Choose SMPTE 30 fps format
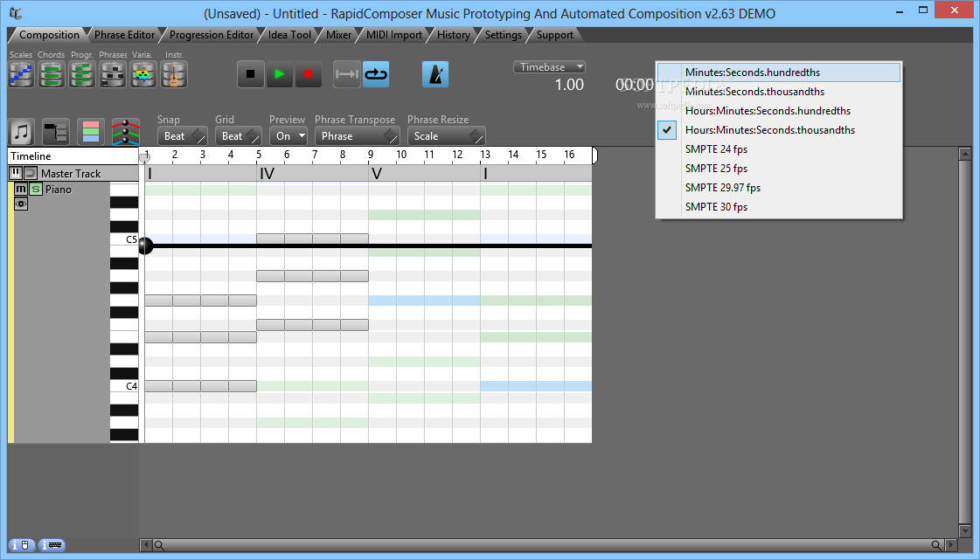This screenshot has width=980, height=560. 779,207
